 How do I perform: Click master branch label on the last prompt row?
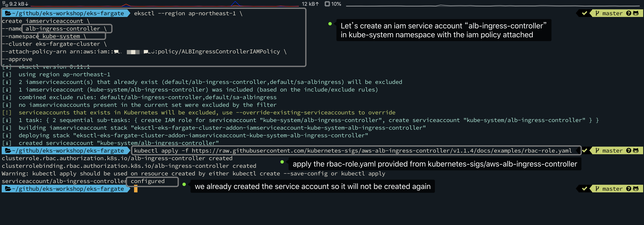(x=613, y=189)
